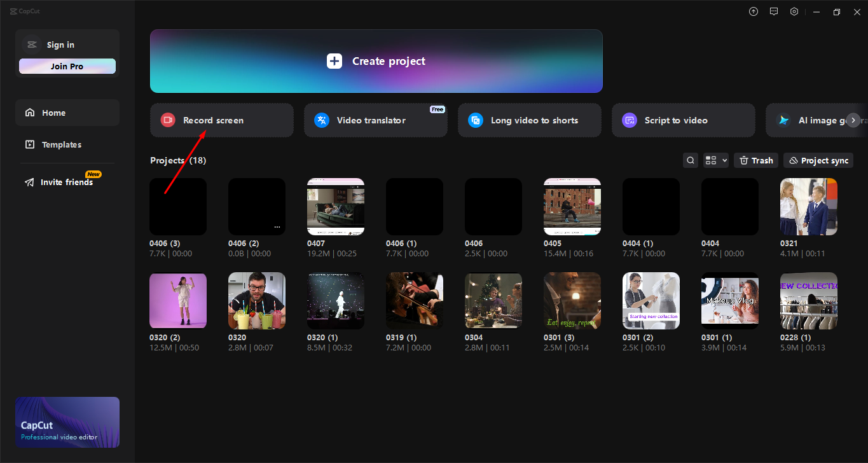The width and height of the screenshot is (868, 463).
Task: Select the 0301 (1) Makeup Vlog thumbnail
Action: (x=730, y=301)
